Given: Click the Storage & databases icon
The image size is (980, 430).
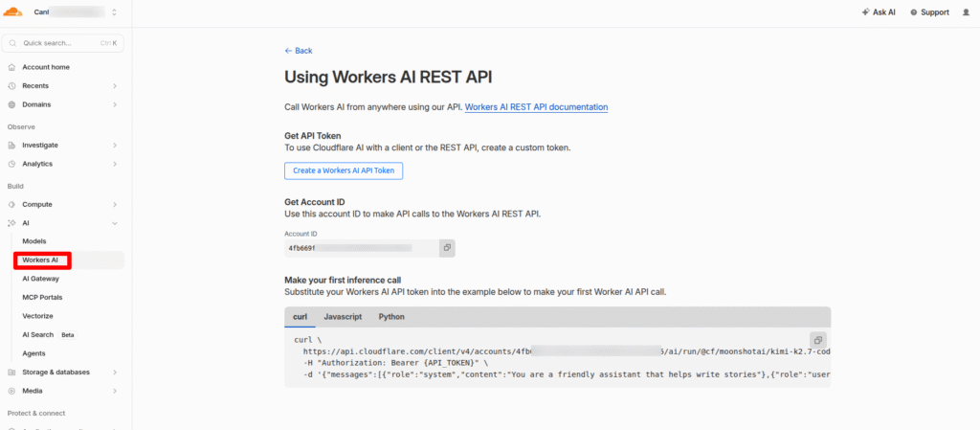Looking at the screenshot, I should [x=11, y=373].
